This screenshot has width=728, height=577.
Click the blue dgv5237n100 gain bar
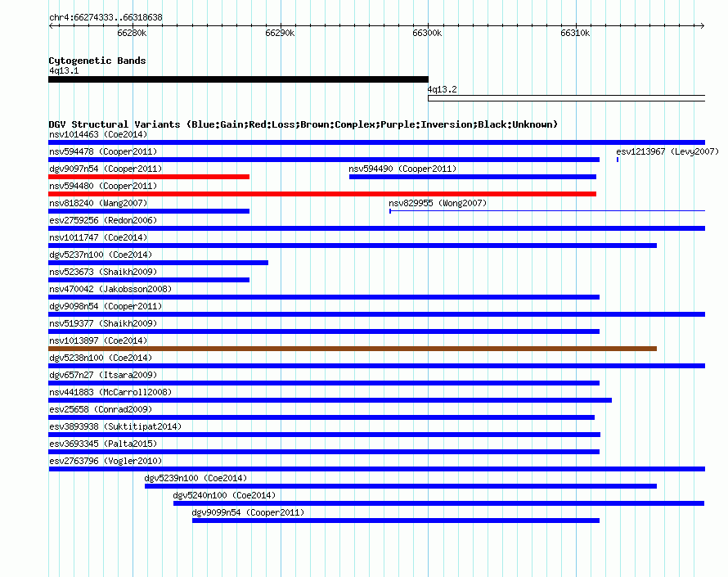[x=159, y=263]
